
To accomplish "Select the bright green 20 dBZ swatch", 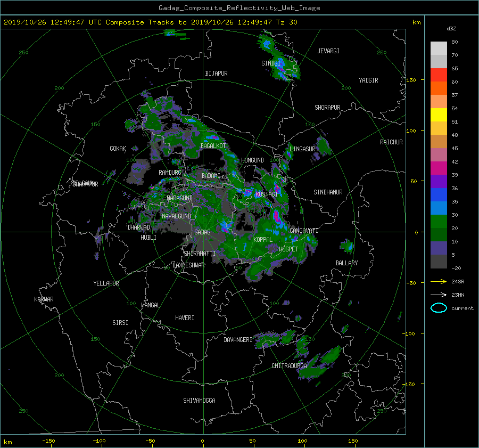I will tap(439, 222).
